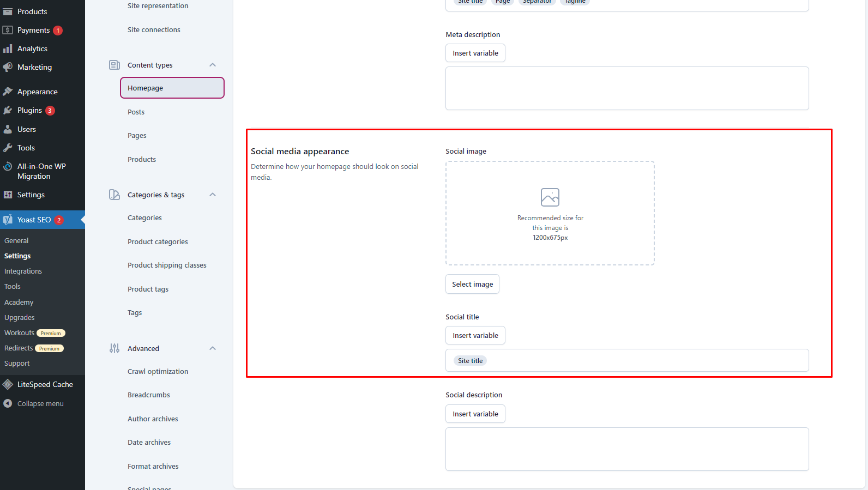Click the Yoast SEO logo icon in sidebar

pos(8,220)
